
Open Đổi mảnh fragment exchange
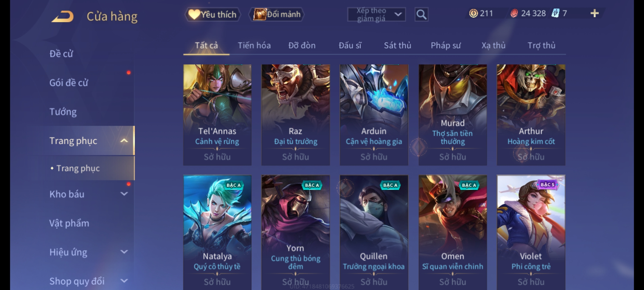coord(277,15)
